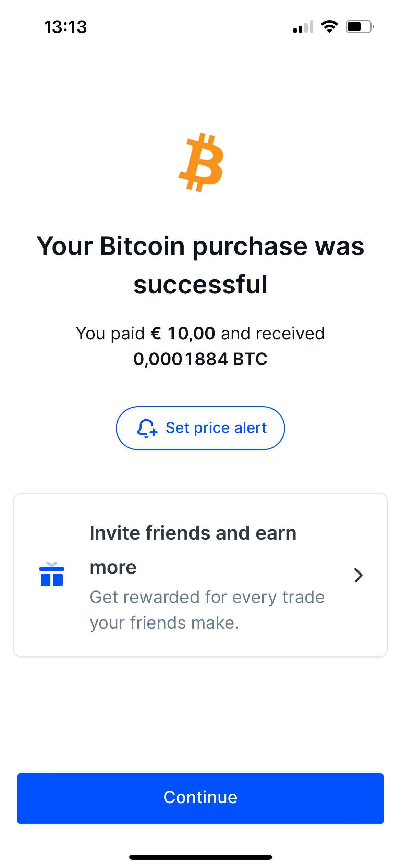This screenshot has height=868, width=401.
Task: Tap the orange Bitcoin logo
Action: (x=201, y=162)
